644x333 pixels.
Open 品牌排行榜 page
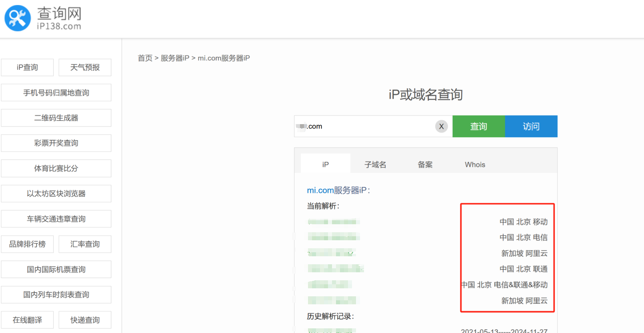(27, 244)
